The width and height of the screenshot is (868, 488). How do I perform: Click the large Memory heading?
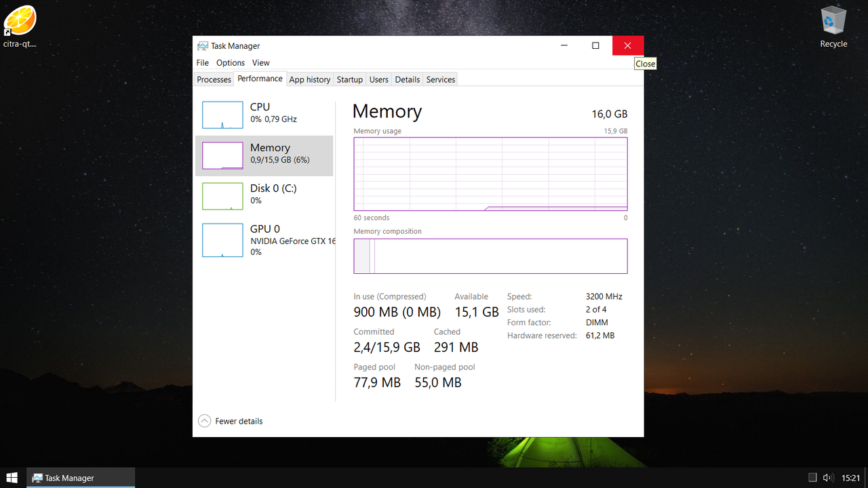[x=387, y=111]
